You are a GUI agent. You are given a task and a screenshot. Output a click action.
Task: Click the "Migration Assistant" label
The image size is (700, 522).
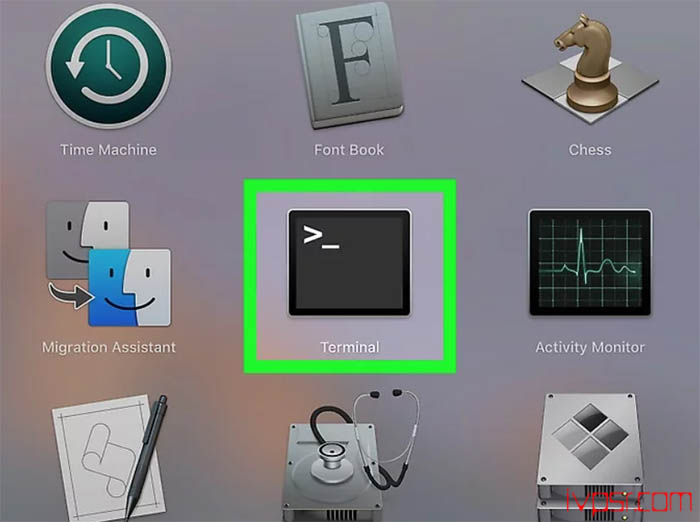(109, 347)
